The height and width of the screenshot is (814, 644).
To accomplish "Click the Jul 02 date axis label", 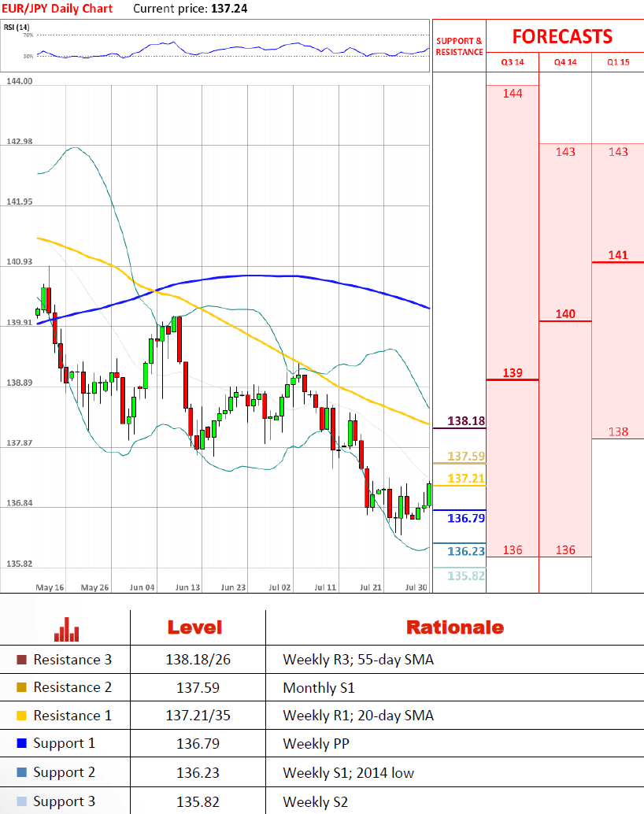I will point(279,587).
